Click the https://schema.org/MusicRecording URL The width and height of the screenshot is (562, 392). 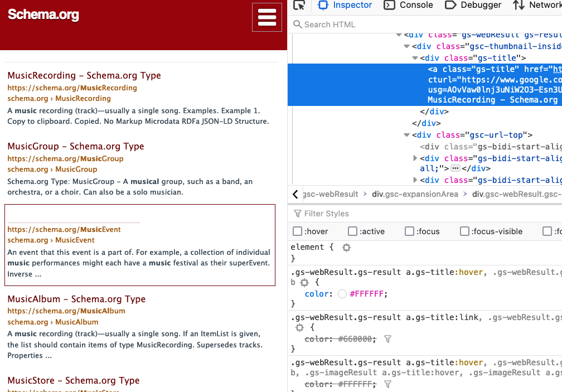72,88
